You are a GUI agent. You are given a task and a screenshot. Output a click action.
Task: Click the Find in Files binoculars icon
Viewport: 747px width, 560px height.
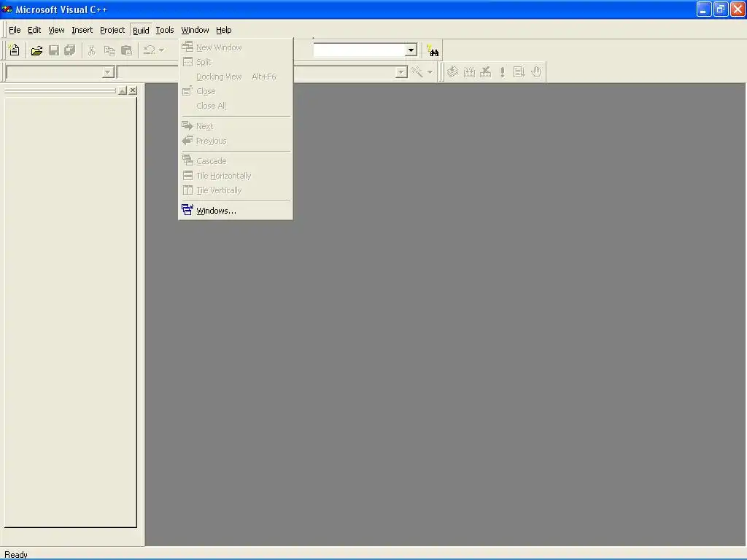pos(433,50)
